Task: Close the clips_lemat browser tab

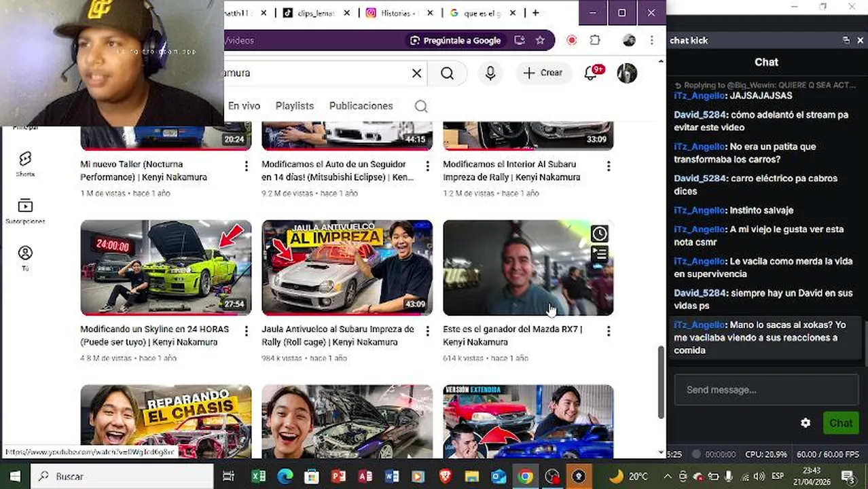Action: [x=347, y=13]
